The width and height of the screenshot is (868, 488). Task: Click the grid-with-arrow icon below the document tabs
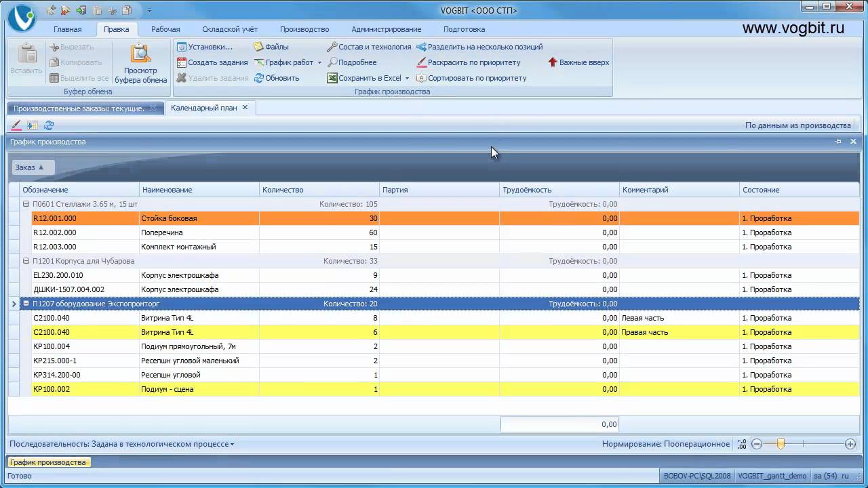[x=33, y=125]
